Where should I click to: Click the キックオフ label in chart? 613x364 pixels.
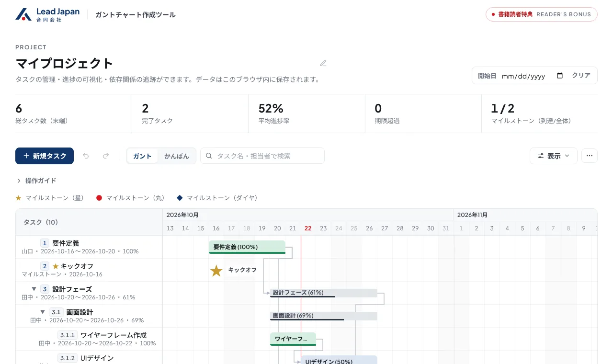click(x=242, y=270)
